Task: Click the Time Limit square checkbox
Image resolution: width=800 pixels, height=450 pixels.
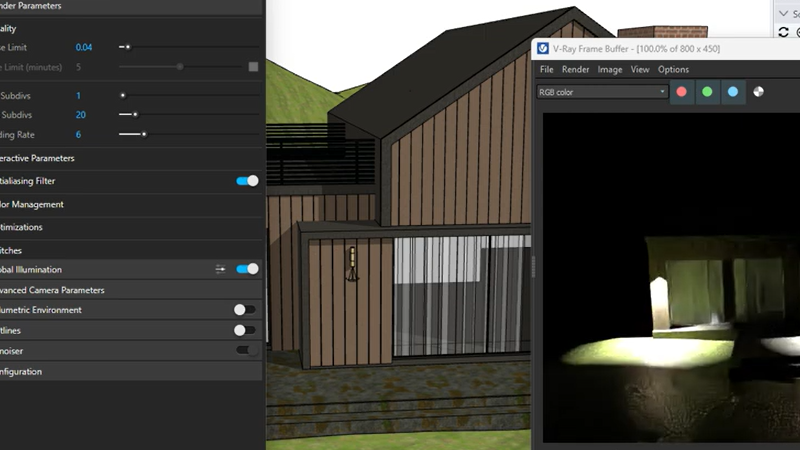Action: tap(253, 67)
